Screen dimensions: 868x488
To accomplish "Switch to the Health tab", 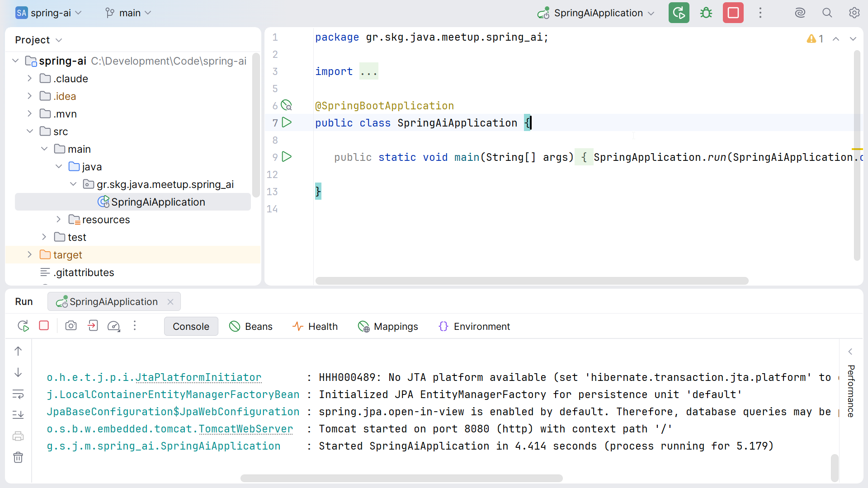I will (x=315, y=326).
